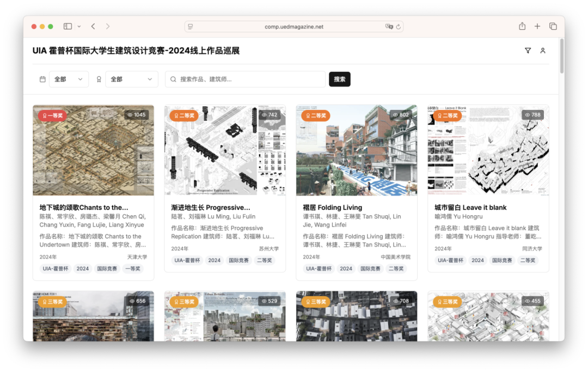Click 三等奖 badge on 656-view card
Screen dimensions: 588x372
tap(52, 302)
